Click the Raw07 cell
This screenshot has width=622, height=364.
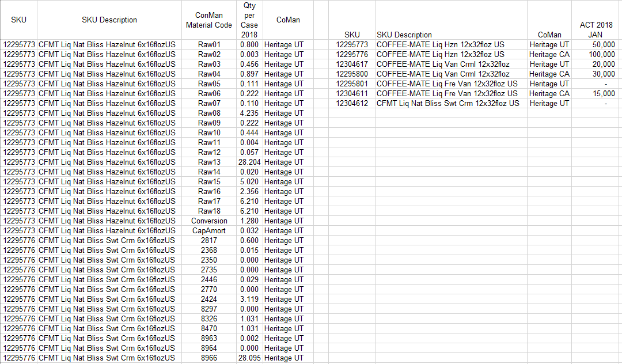point(209,103)
